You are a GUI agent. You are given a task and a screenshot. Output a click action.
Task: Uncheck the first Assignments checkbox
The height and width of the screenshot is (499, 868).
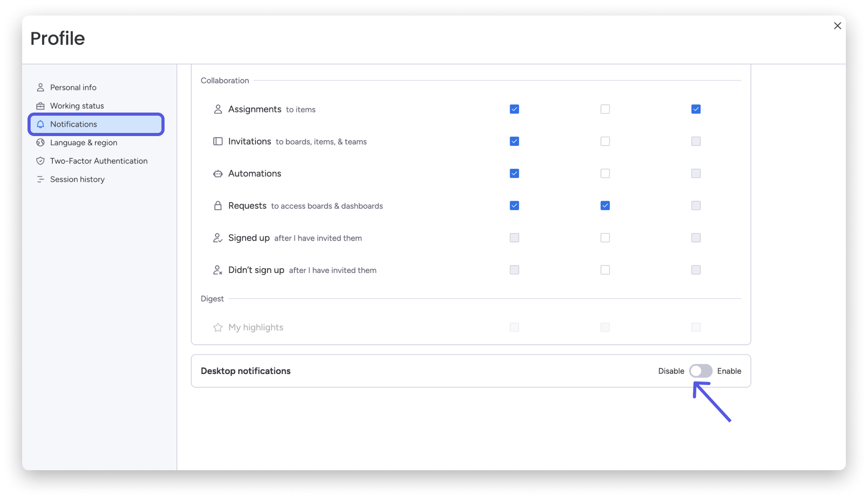click(x=514, y=109)
